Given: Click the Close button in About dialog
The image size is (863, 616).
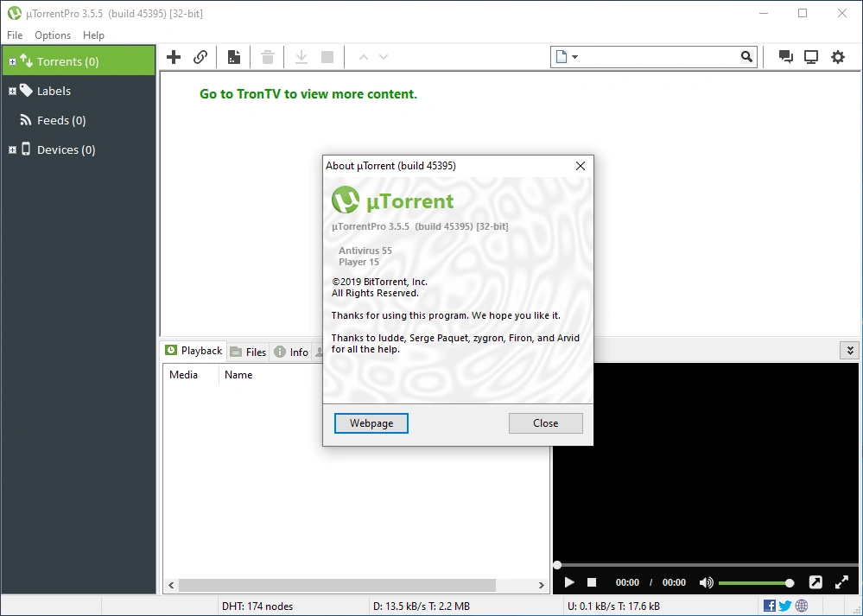Looking at the screenshot, I should point(545,423).
